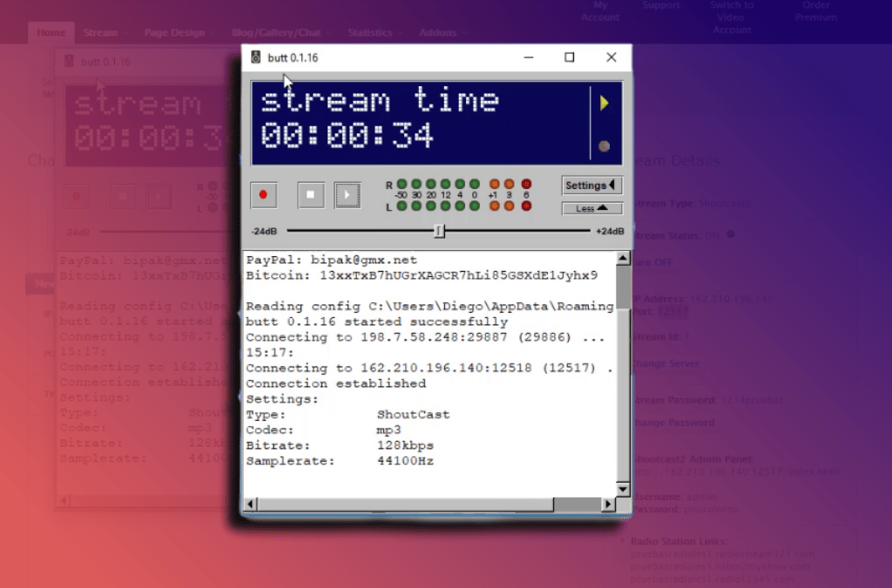Click the orange +3 LED on L channel
This screenshot has height=588, width=892.
click(x=509, y=206)
